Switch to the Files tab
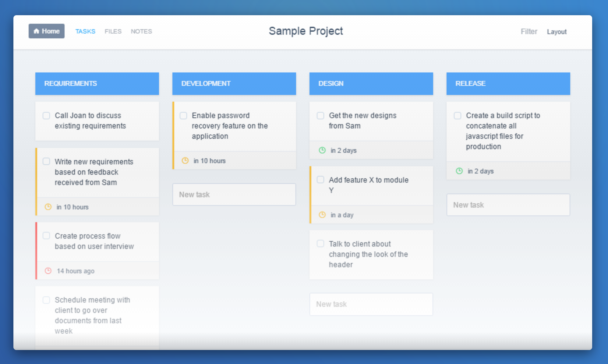The width and height of the screenshot is (608, 364). (x=113, y=31)
